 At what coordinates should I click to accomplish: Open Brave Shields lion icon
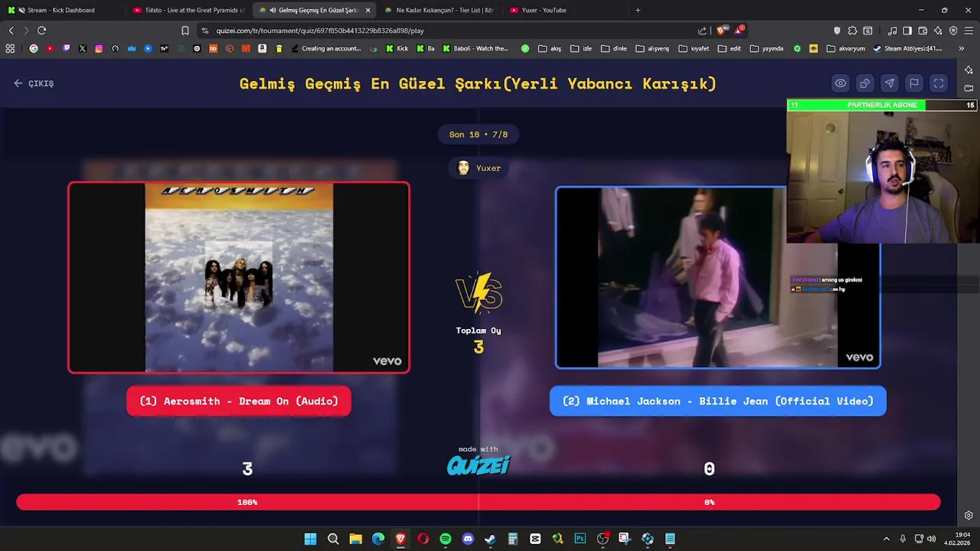720,31
